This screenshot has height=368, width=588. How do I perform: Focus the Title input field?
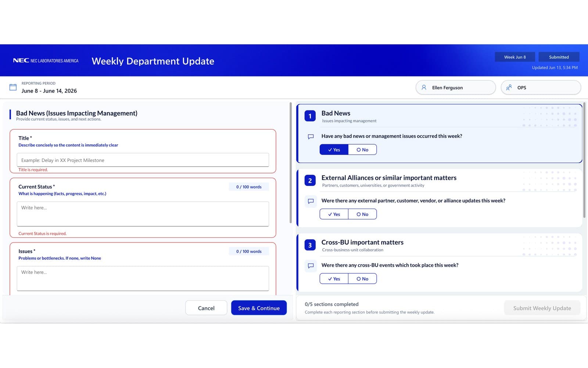pos(143,160)
